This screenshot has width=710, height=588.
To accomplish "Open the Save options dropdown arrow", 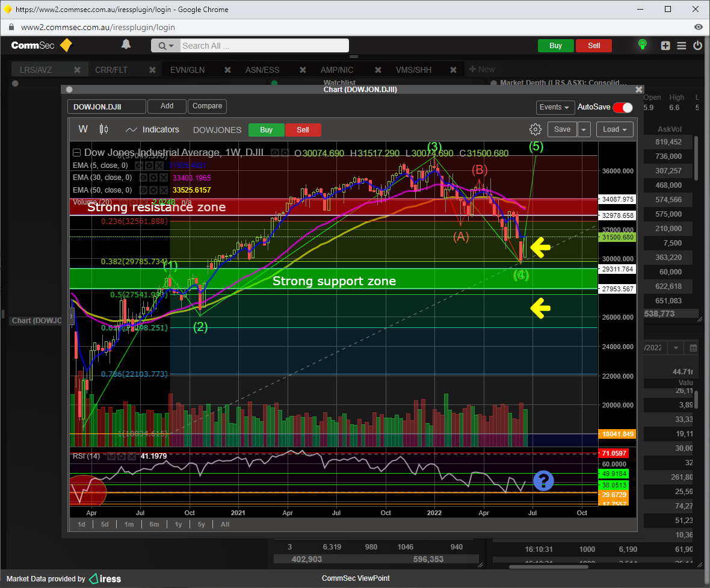I will tap(584, 129).
